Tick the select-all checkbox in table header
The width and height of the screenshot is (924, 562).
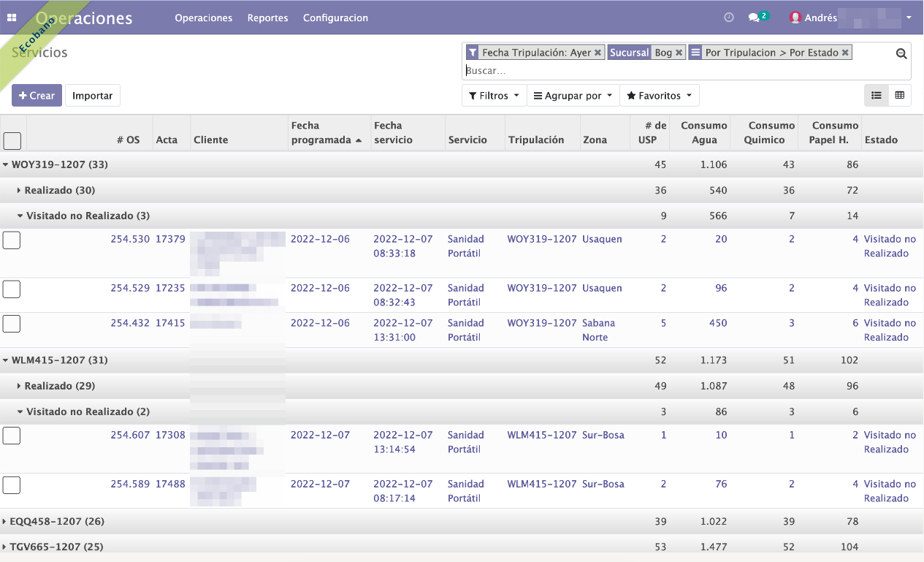click(x=12, y=140)
